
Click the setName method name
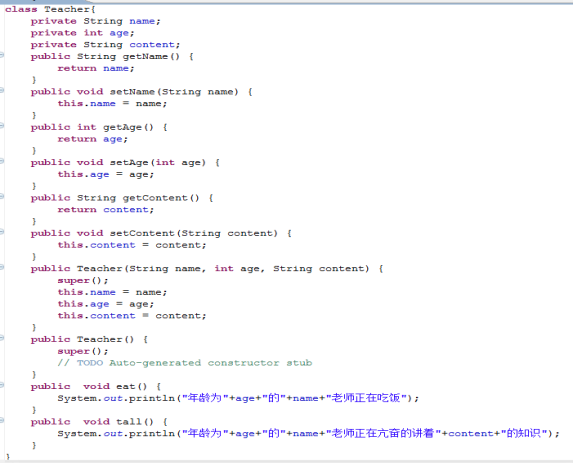click(x=132, y=92)
